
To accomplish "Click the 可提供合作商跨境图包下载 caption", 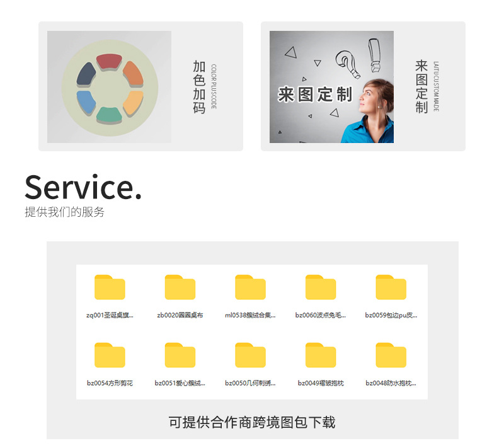I will coord(252,422).
